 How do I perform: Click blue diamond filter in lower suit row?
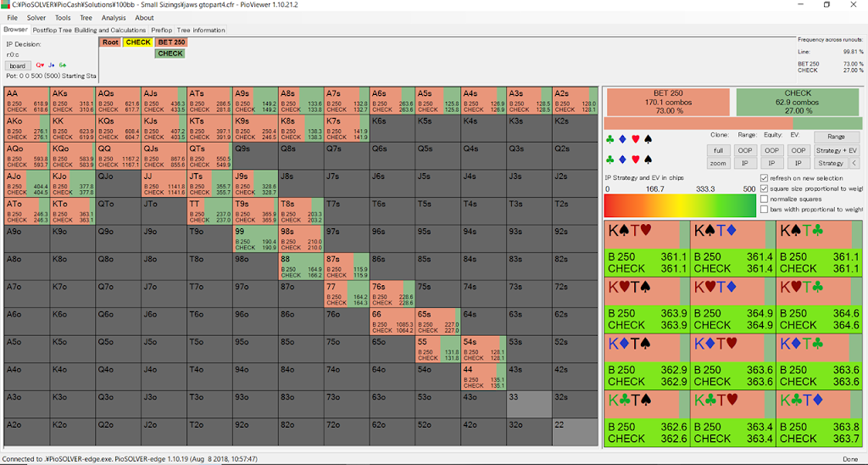(623, 160)
